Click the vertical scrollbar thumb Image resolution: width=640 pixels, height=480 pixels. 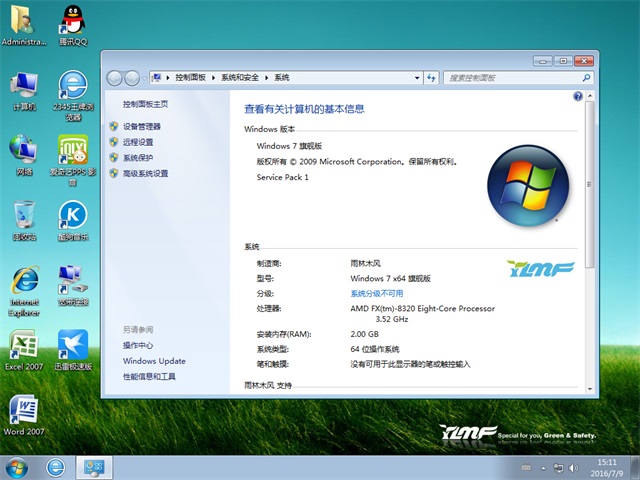pyautogui.click(x=589, y=184)
